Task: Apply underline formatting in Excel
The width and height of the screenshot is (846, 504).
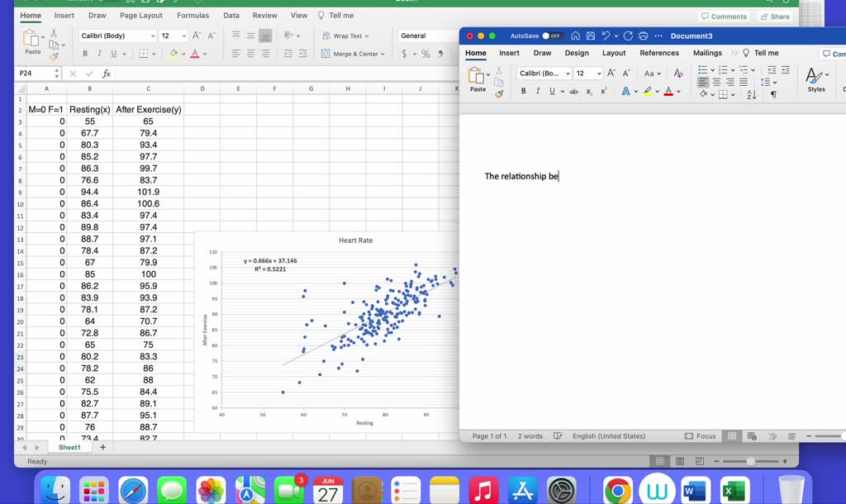Action: [112, 53]
